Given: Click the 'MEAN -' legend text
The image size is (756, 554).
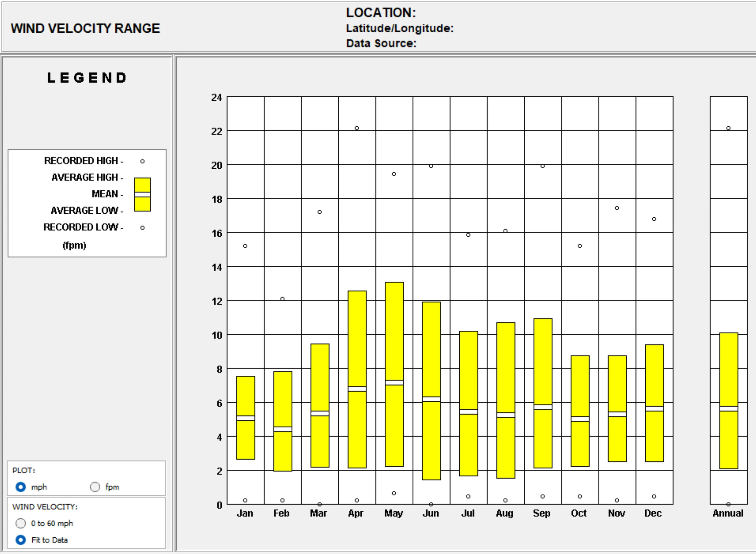Looking at the screenshot, I should tap(107, 194).
